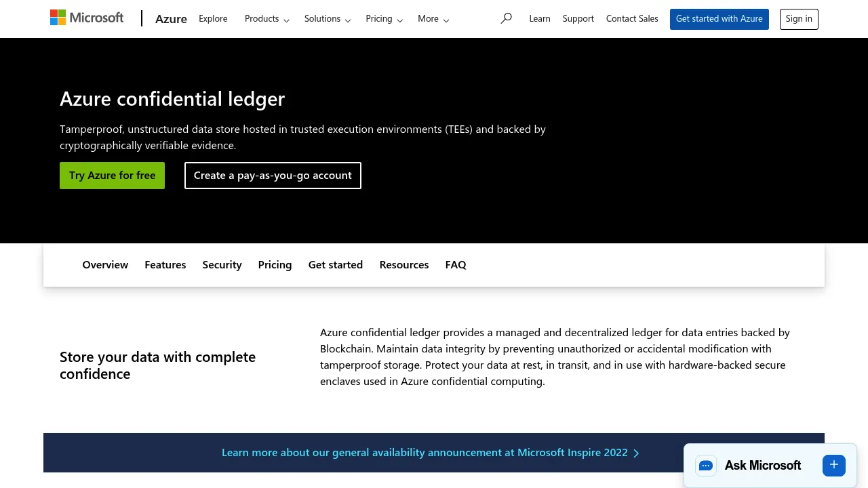Click the Sign in button
The width and height of the screenshot is (868, 488).
point(799,19)
